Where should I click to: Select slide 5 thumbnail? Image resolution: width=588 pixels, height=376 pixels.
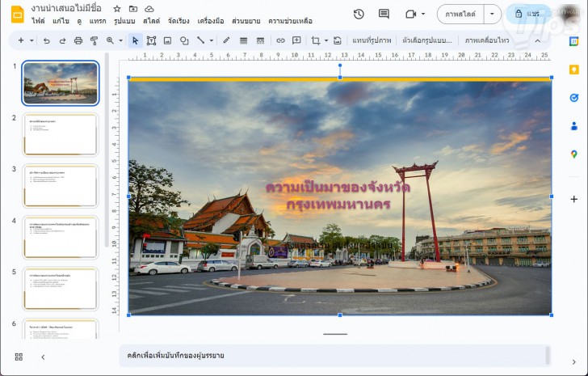61,289
